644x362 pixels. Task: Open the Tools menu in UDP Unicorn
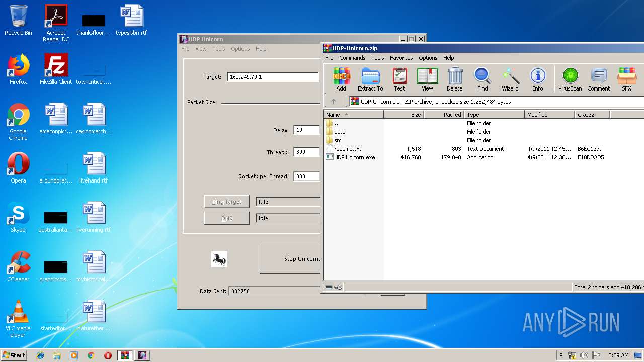pos(218,49)
